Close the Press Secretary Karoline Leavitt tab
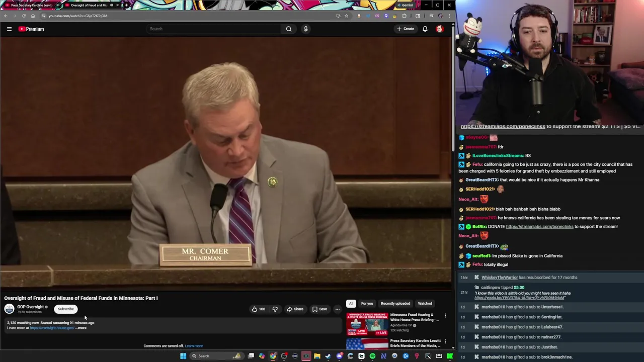Image resolution: width=644 pixels, height=362 pixels. click(x=58, y=5)
